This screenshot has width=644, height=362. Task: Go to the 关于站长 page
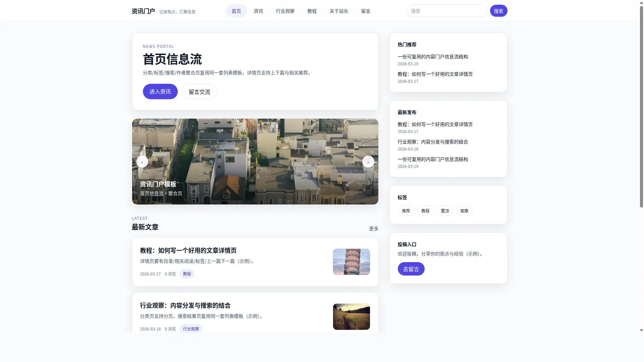(339, 11)
